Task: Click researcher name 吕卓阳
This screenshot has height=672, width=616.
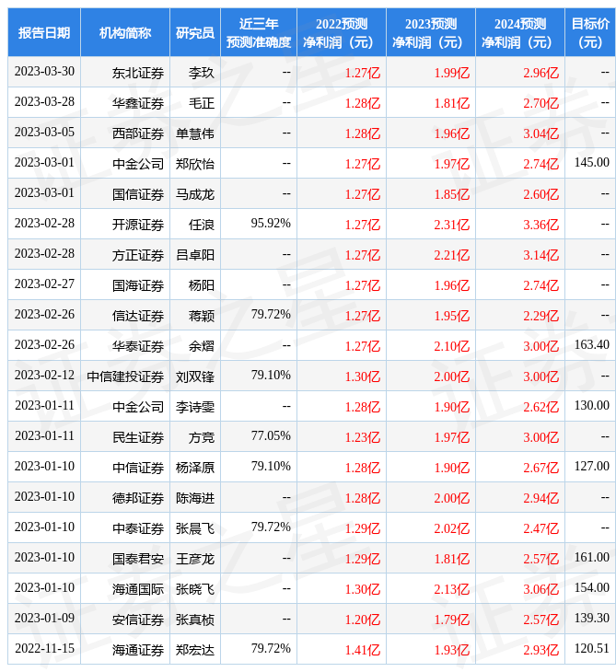Action: tap(195, 255)
